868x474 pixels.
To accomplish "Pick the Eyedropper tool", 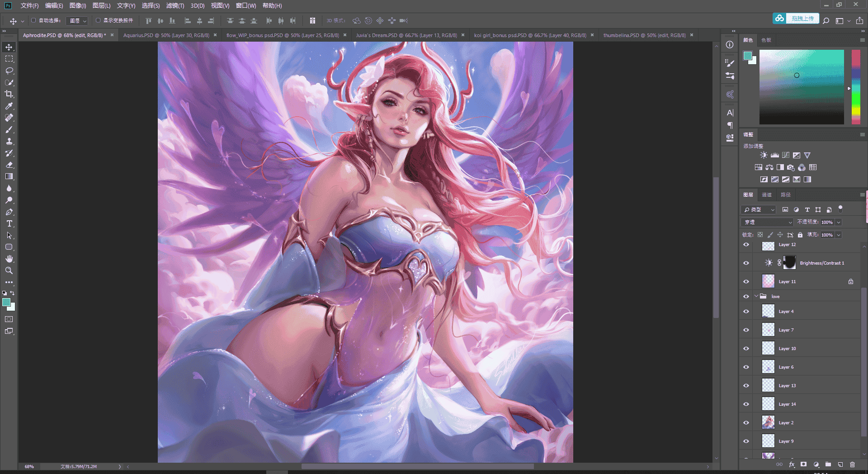I will (9, 106).
